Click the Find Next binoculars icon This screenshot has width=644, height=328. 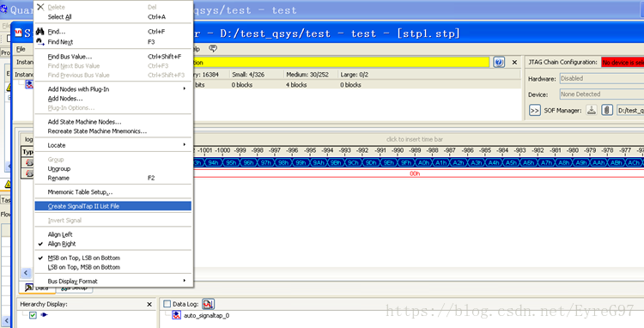(39, 41)
